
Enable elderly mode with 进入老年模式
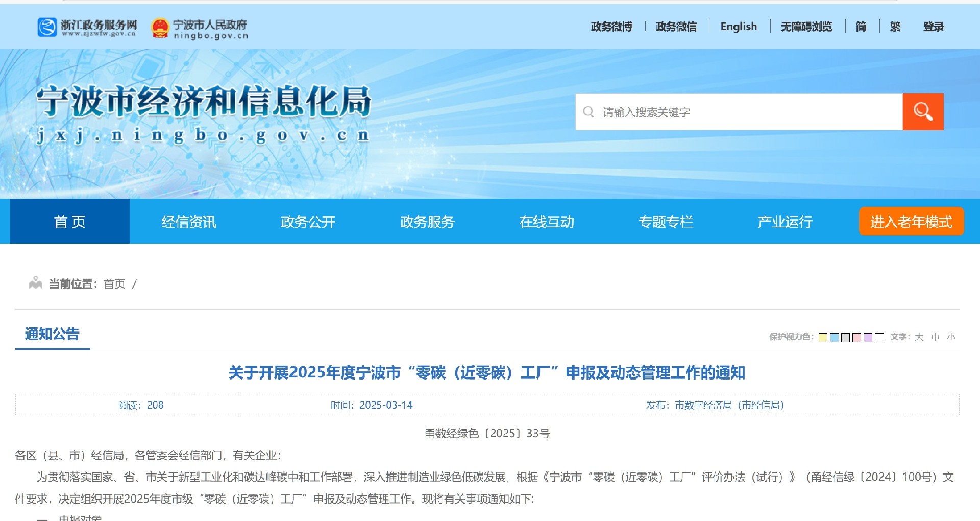(911, 222)
